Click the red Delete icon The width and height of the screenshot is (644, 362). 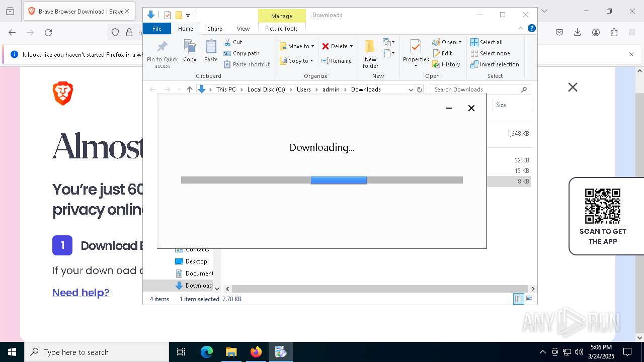tap(326, 46)
